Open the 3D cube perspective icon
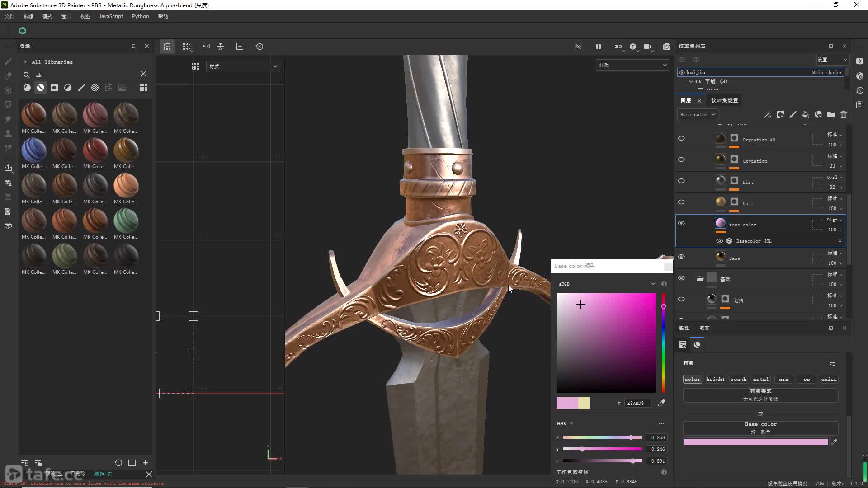 (x=633, y=47)
